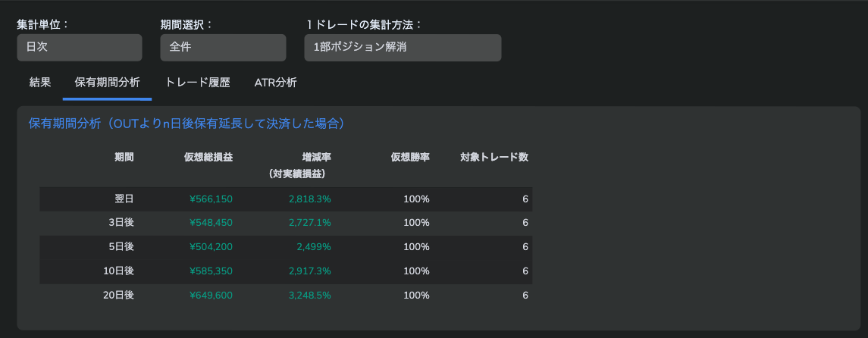
Task: Click the 2,818.3% change rate value
Action: point(310,199)
